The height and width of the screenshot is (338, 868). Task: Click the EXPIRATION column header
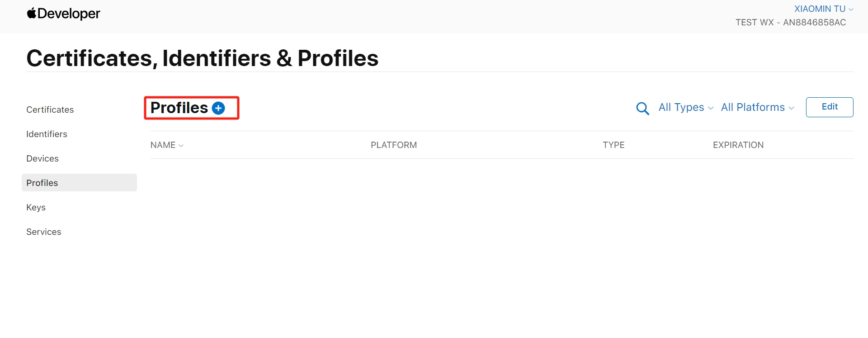click(x=738, y=145)
